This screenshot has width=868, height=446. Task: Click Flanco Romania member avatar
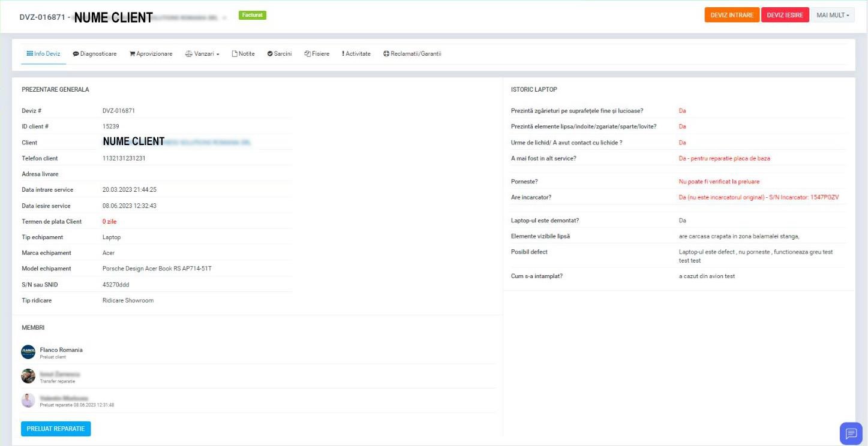pos(28,352)
